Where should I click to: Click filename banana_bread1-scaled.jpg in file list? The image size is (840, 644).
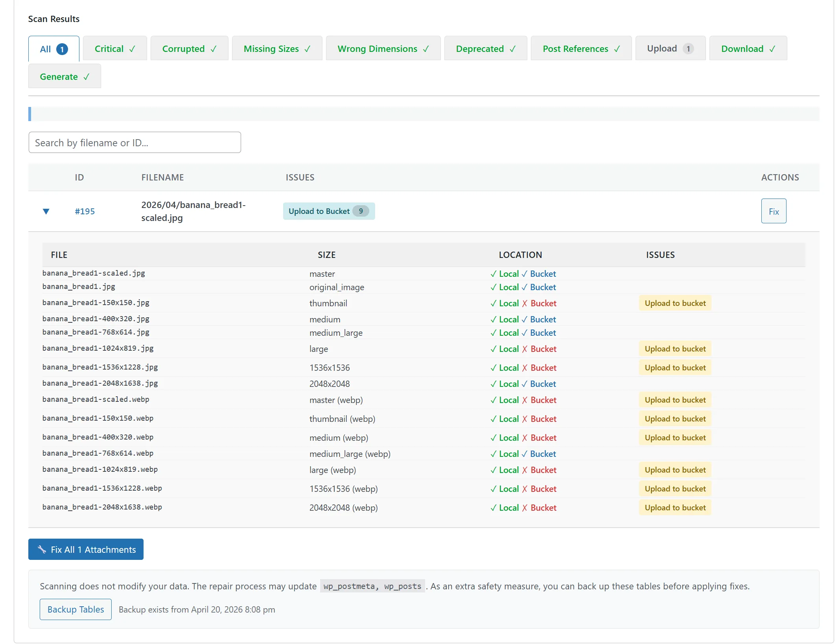94,273
